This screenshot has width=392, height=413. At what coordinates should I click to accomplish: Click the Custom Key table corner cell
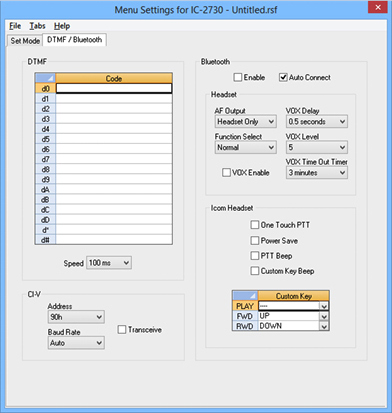click(x=245, y=296)
